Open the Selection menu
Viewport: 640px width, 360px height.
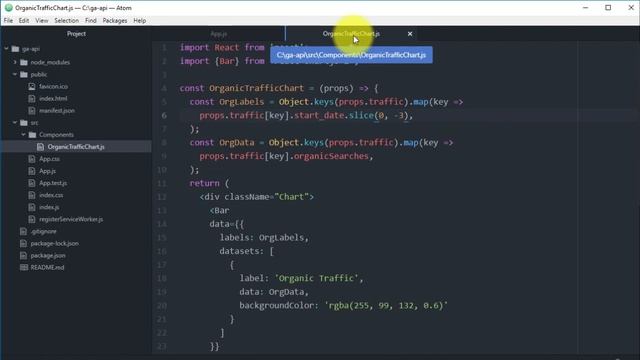pos(67,20)
